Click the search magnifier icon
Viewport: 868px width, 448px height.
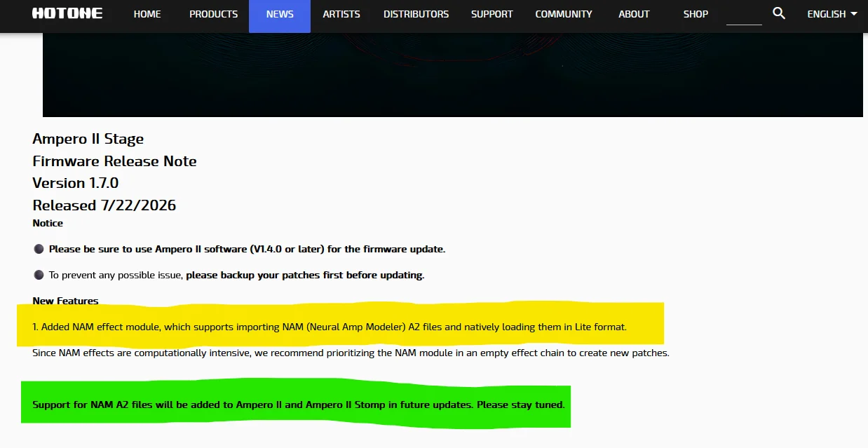click(x=779, y=13)
